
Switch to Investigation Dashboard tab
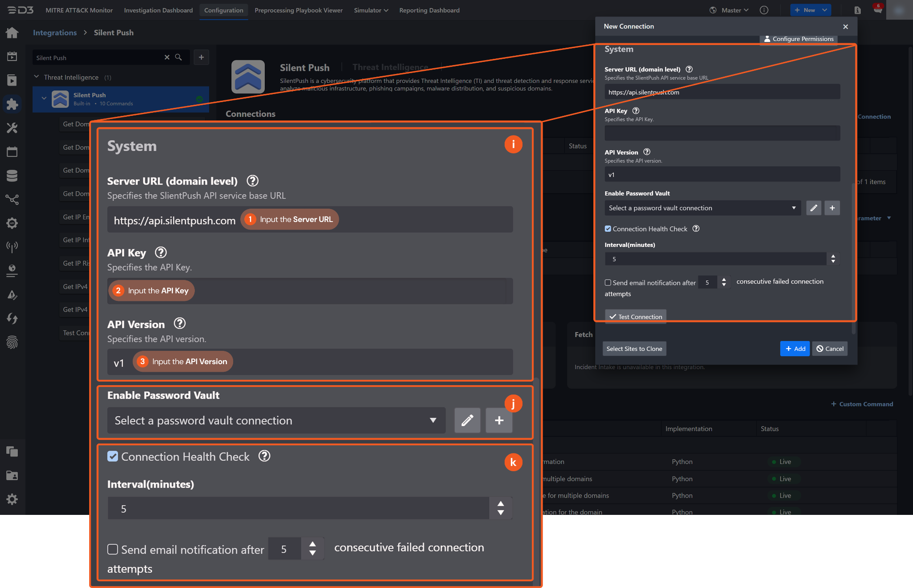[x=158, y=10]
